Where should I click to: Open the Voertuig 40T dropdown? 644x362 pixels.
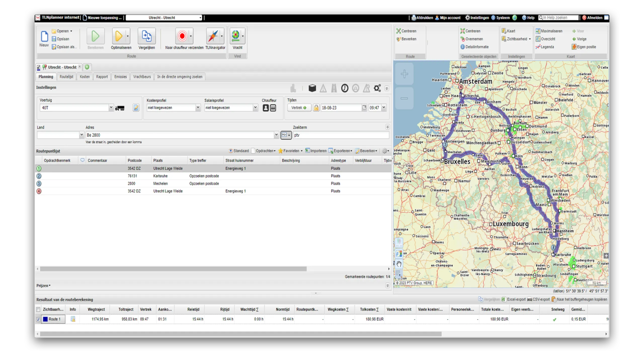111,108
